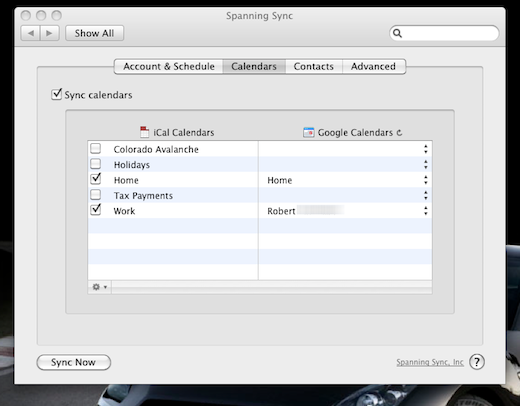Enable the Tax Payments calendar checkbox
The height and width of the screenshot is (406, 520).
click(x=96, y=194)
